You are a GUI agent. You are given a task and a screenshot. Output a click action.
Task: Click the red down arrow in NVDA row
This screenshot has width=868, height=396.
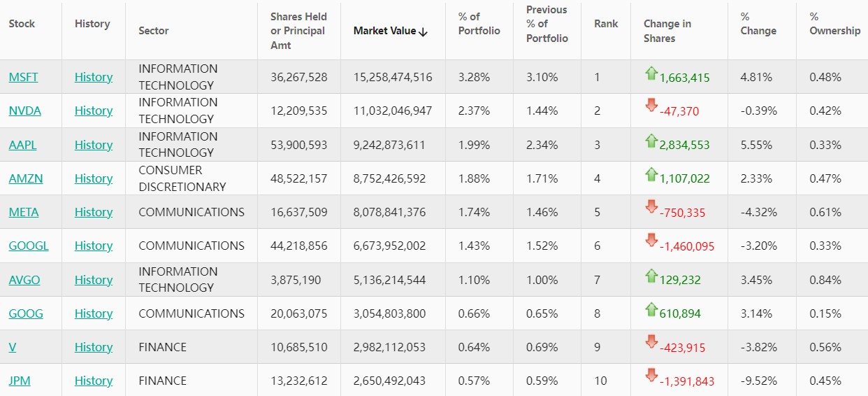click(x=651, y=106)
